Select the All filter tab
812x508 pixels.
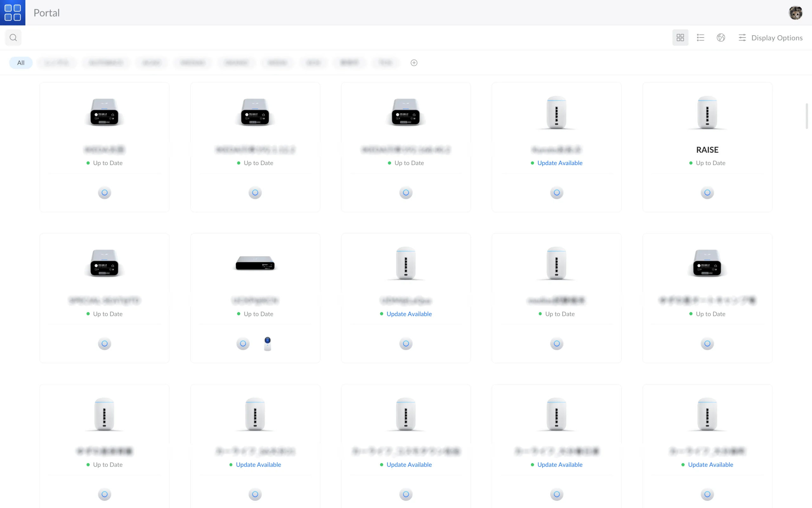point(21,63)
